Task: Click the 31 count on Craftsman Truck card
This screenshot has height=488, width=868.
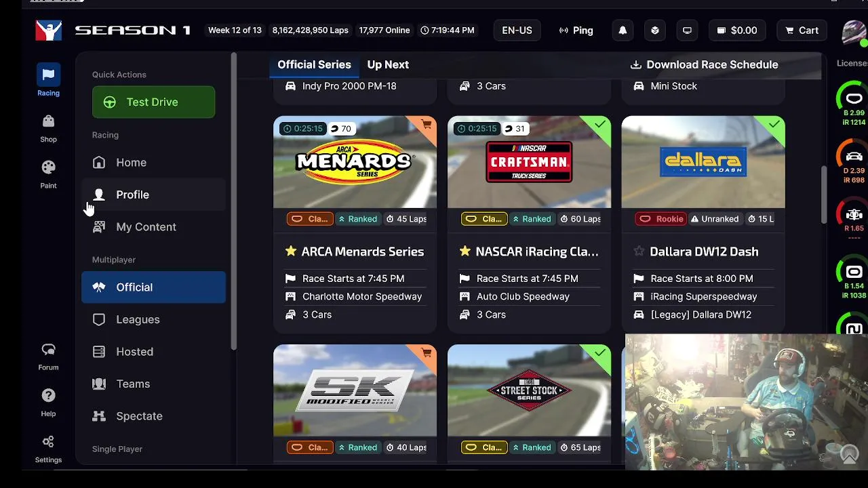Action: pos(514,129)
